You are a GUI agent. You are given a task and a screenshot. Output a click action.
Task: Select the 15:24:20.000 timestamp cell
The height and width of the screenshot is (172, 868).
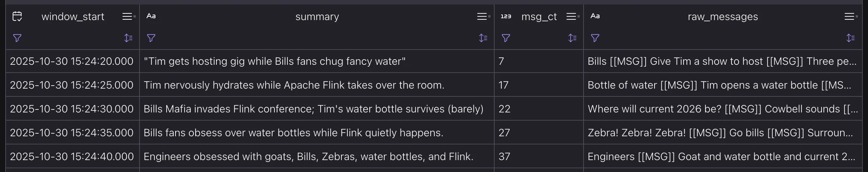tap(71, 61)
